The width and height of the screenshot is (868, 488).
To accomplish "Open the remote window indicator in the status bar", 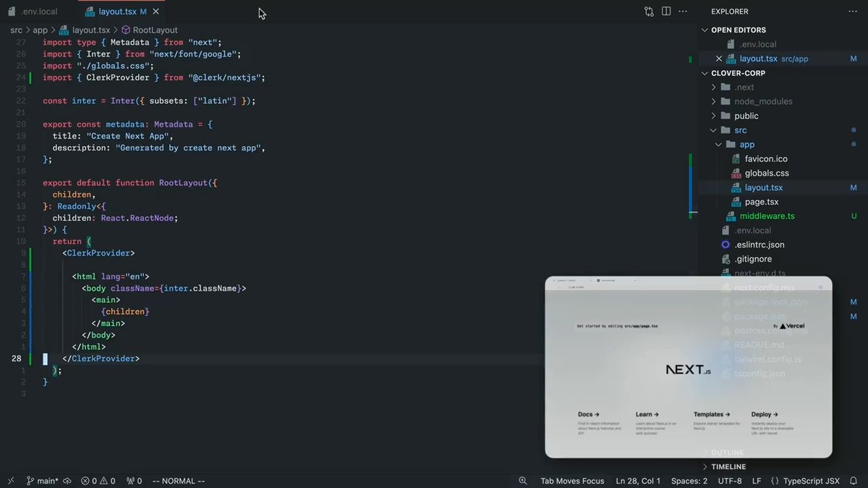I will [11, 481].
